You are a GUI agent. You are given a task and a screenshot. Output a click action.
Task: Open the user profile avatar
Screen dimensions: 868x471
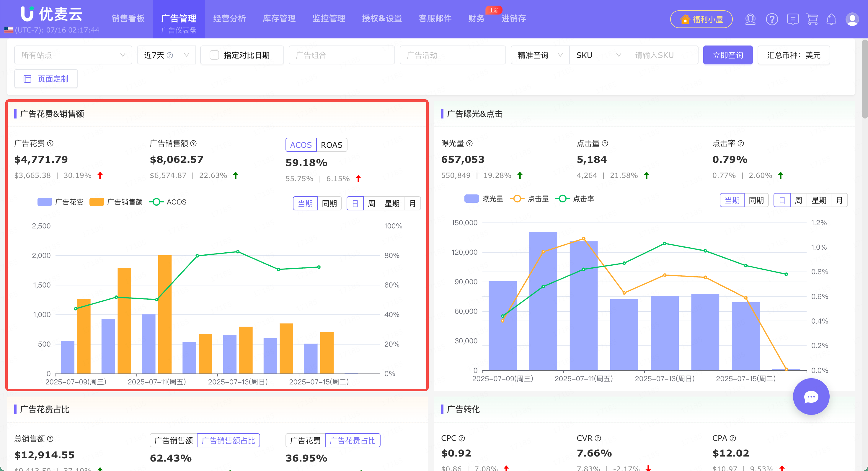(x=852, y=19)
